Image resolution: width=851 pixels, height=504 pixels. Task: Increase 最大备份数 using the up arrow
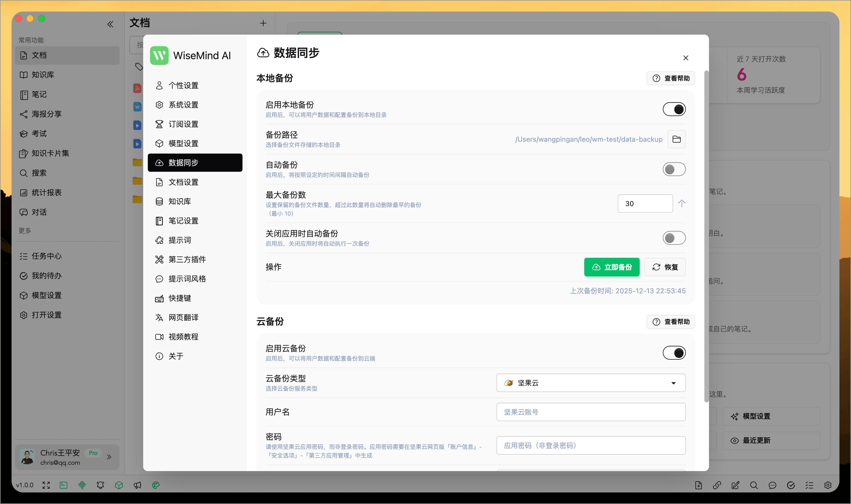click(682, 203)
